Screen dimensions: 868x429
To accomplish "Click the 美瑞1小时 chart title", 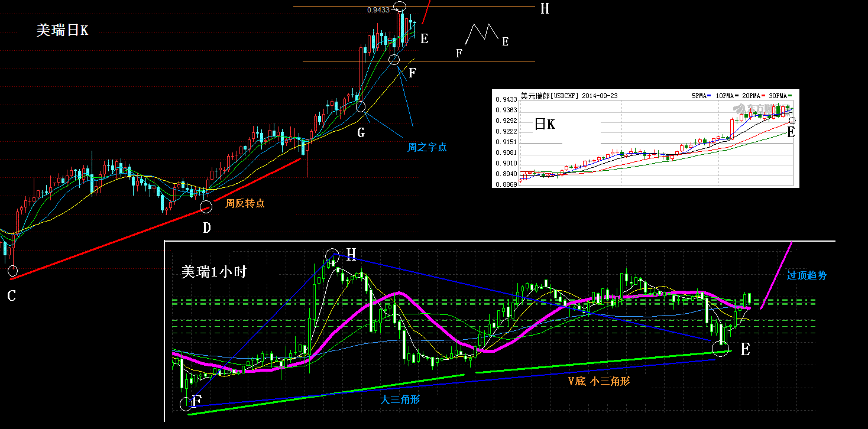I will 213,272.
